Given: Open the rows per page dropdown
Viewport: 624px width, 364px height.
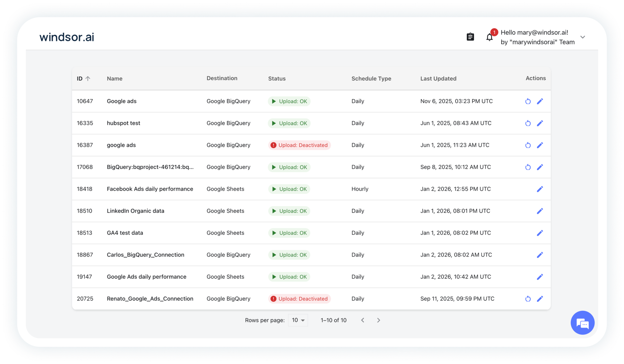Looking at the screenshot, I should point(298,320).
